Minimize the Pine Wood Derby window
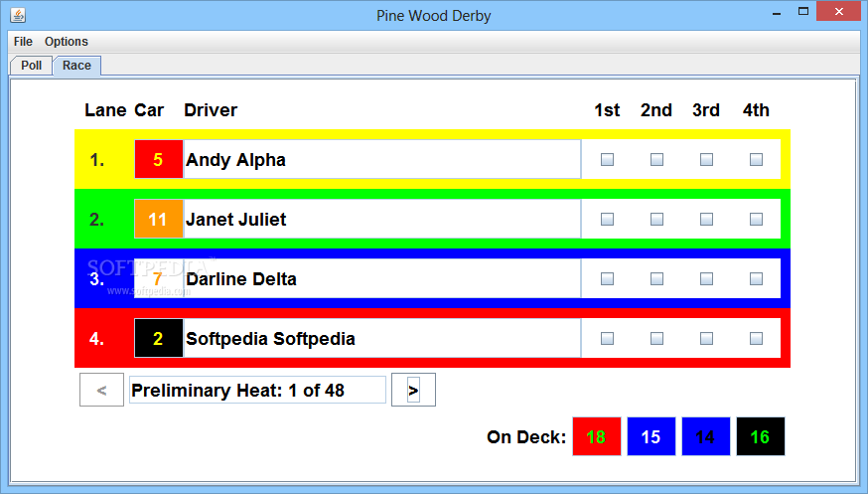Screen dimensions: 868x494 (x=777, y=12)
